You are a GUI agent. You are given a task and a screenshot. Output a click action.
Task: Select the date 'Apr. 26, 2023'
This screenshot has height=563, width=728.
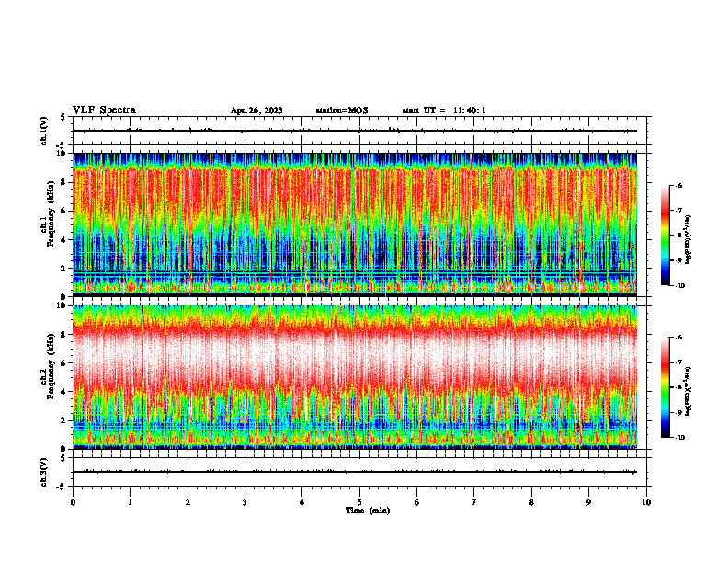click(256, 110)
